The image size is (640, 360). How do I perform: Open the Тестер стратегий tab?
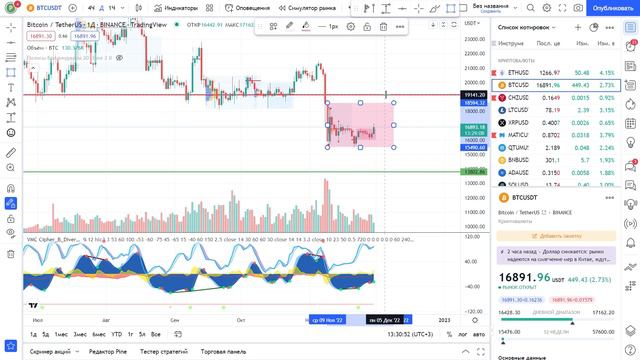(164, 351)
